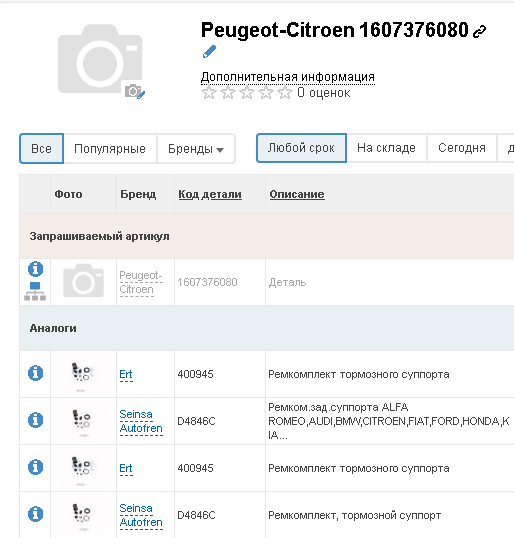Open thumbnail photo in last Seinsa row
The width and height of the screenshot is (514, 538).
[x=83, y=514]
